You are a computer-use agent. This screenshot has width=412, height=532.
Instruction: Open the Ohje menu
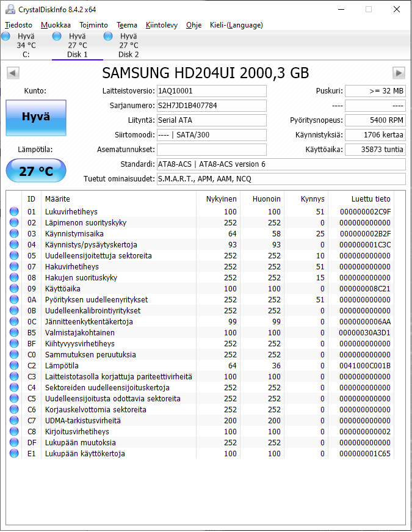(193, 25)
